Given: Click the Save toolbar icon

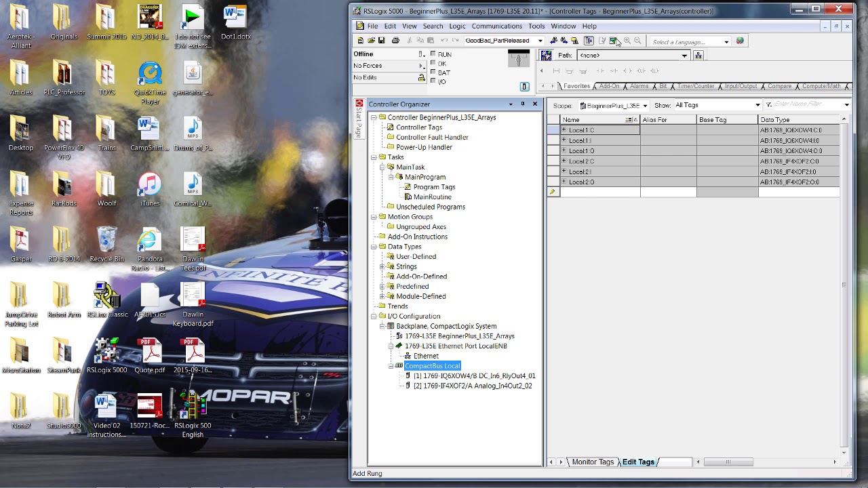Looking at the screenshot, I should tap(381, 41).
